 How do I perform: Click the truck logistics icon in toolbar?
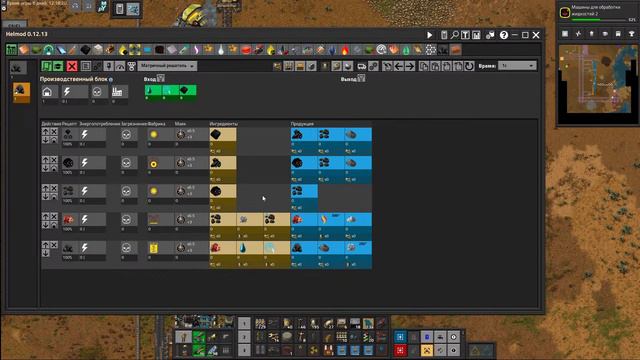click(362, 66)
